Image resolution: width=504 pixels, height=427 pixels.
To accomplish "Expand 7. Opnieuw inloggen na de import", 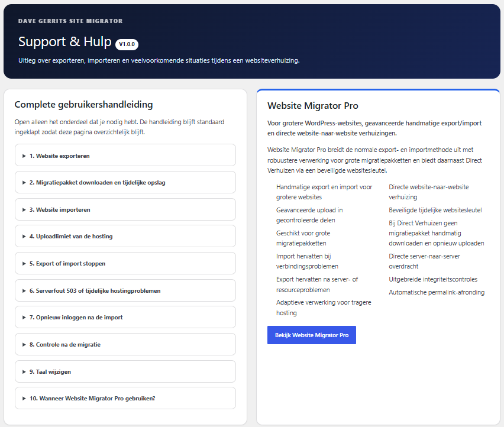I will (125, 317).
